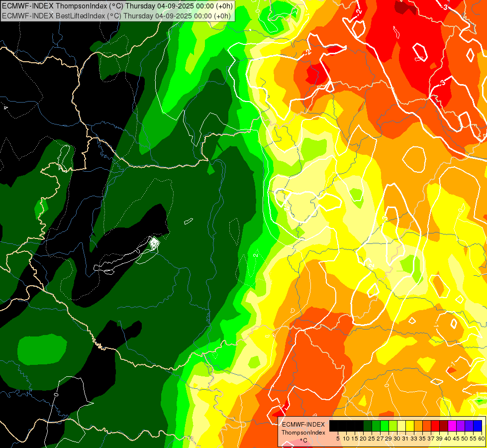Click the blue 55–60 legend swatch

[x=478, y=426]
